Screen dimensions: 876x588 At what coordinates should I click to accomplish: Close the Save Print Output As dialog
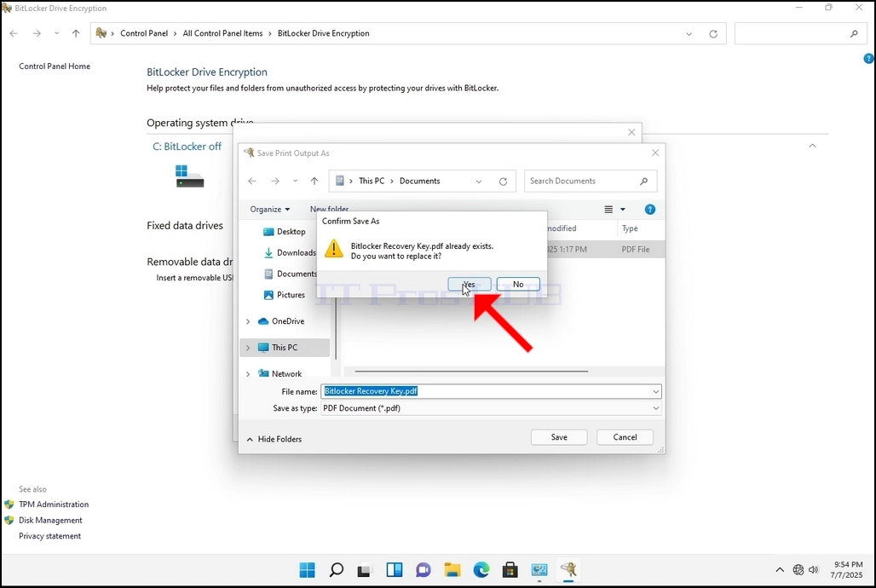coord(655,153)
